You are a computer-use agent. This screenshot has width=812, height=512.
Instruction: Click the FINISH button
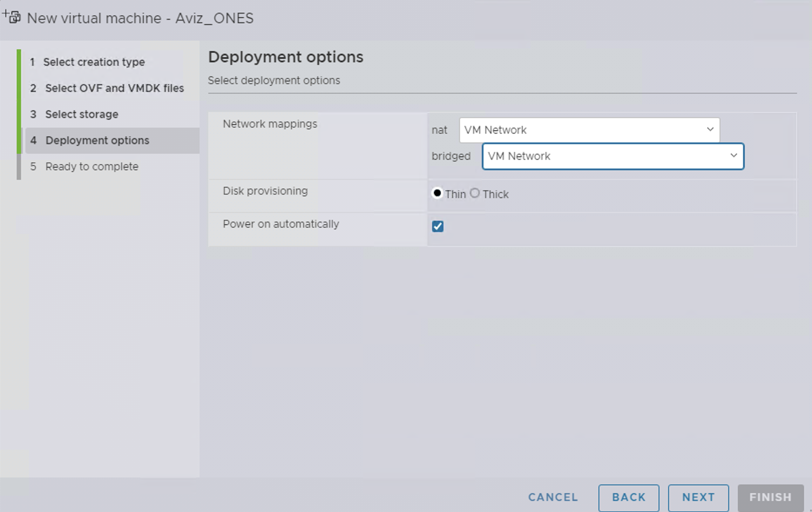[x=770, y=497]
